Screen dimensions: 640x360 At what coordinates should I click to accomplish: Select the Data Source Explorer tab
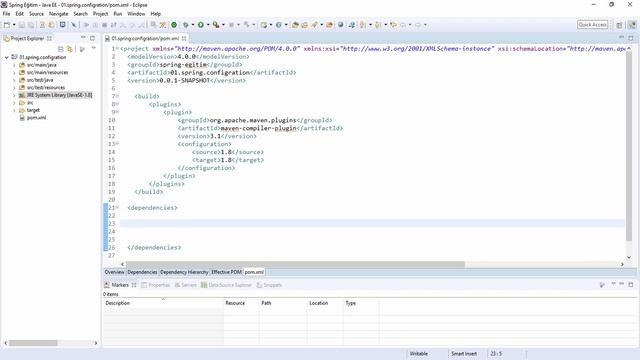[x=227, y=285]
